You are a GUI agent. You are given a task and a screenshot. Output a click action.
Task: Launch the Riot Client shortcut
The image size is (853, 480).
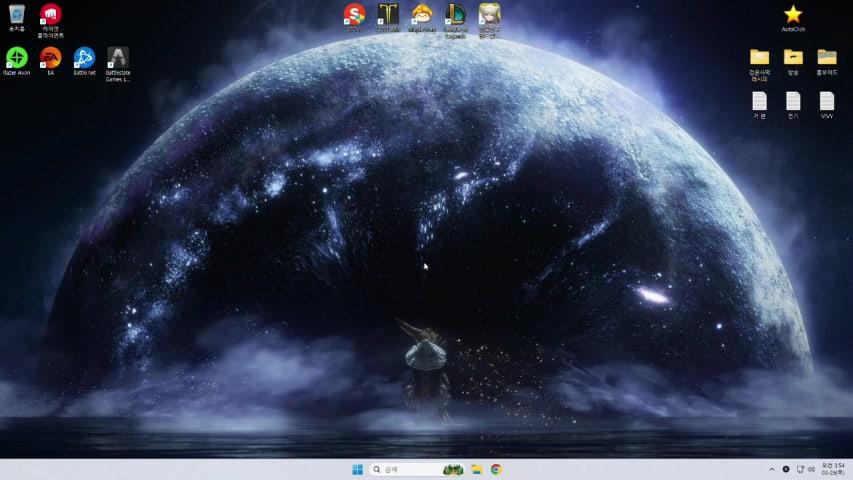tap(50, 15)
